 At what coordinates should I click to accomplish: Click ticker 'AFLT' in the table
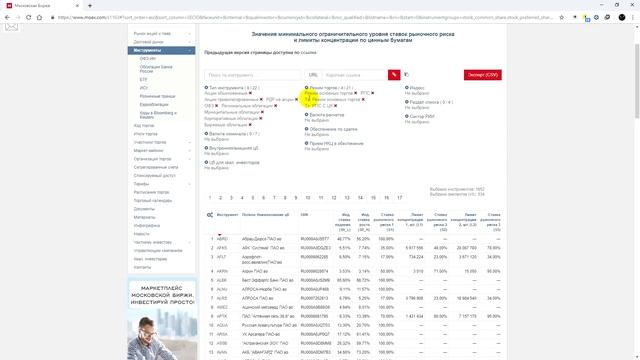coord(221,257)
